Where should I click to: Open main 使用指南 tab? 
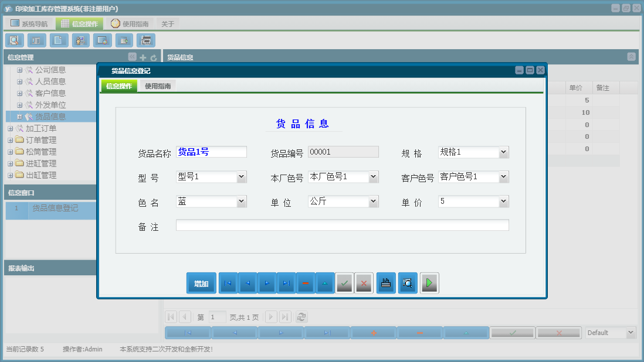click(x=130, y=24)
